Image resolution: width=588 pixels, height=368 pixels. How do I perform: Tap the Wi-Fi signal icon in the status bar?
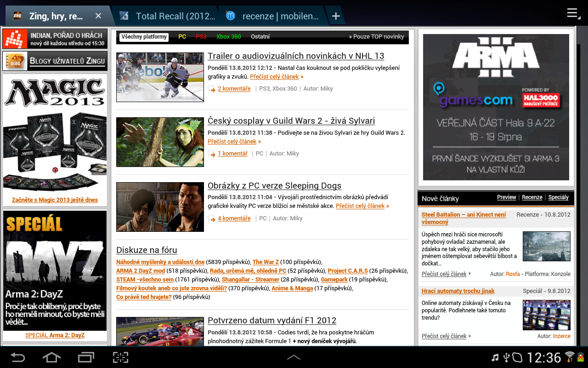pos(570,356)
